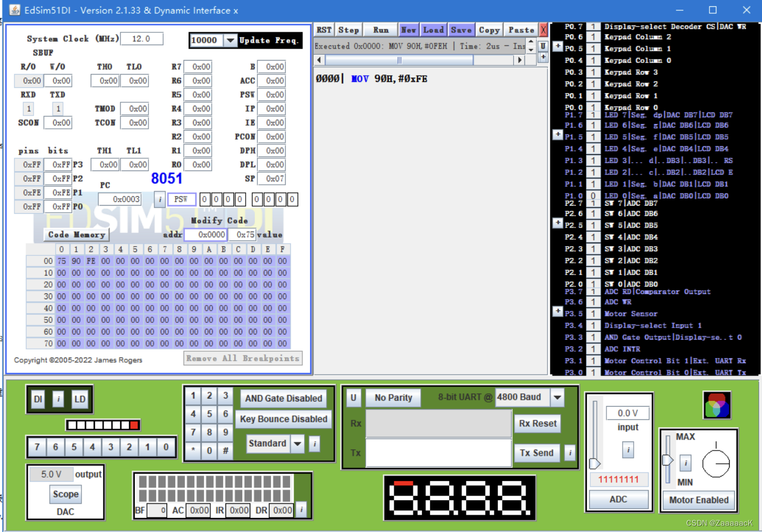Viewport: 762px width, 532px height.
Task: Toggle the TXD bit box
Action: pyautogui.click(x=57, y=109)
